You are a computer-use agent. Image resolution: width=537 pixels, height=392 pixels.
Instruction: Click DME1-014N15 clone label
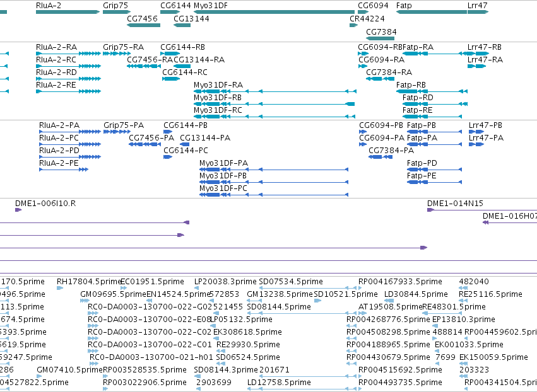click(x=455, y=204)
